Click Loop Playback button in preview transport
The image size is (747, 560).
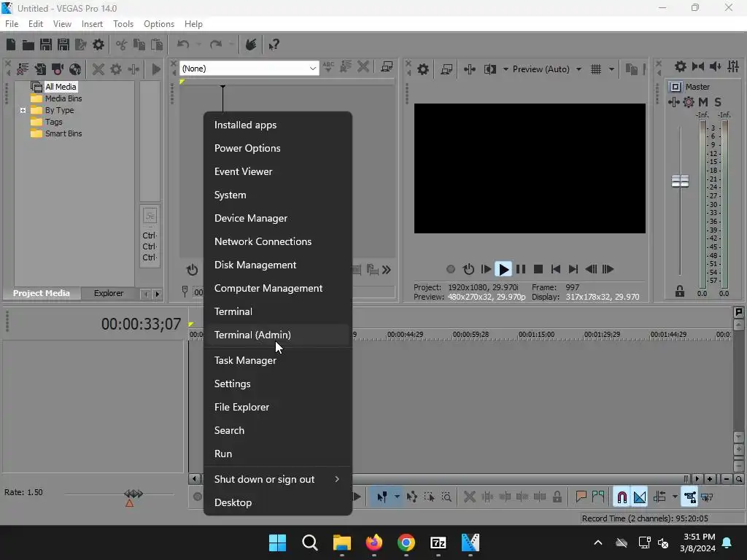pyautogui.click(x=469, y=270)
